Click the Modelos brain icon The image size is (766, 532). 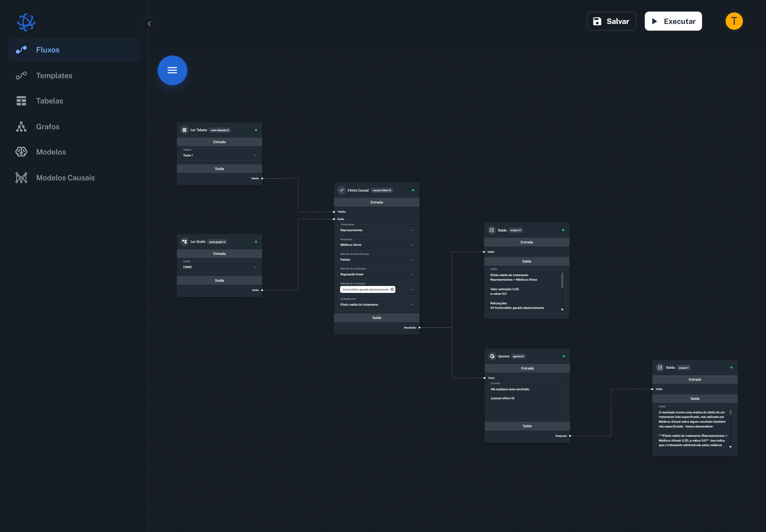(x=21, y=152)
